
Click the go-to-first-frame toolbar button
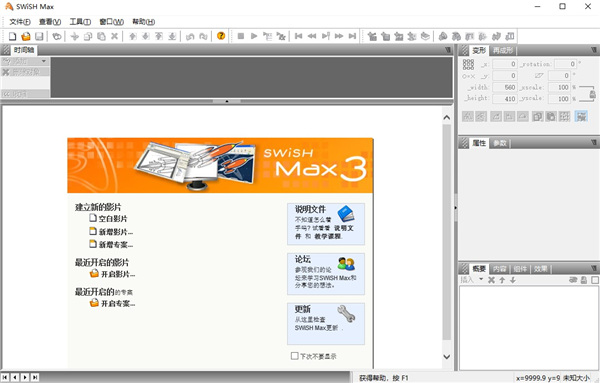coord(298,36)
